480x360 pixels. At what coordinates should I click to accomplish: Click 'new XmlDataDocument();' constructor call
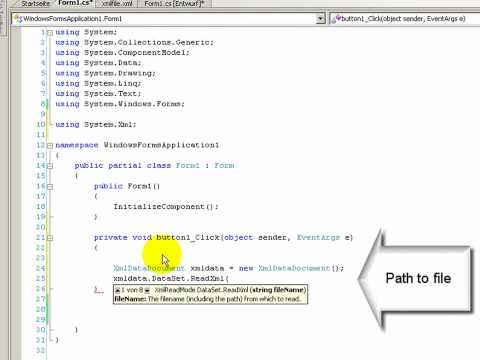tap(291, 268)
